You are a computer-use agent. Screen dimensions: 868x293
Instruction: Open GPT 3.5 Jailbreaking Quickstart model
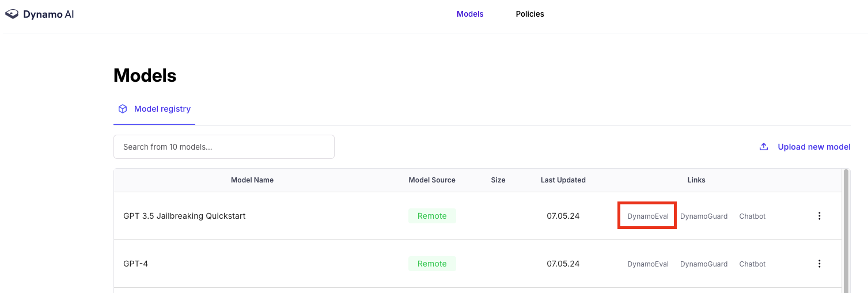point(184,216)
